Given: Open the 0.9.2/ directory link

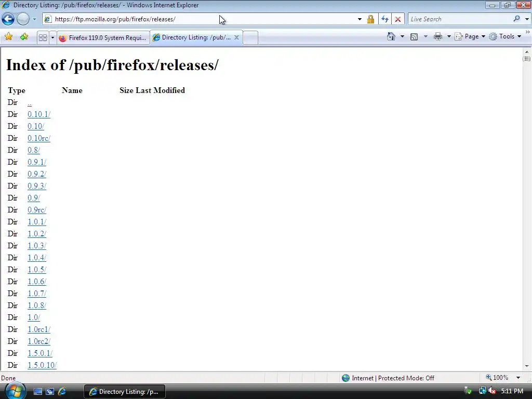Looking at the screenshot, I should [x=37, y=174].
